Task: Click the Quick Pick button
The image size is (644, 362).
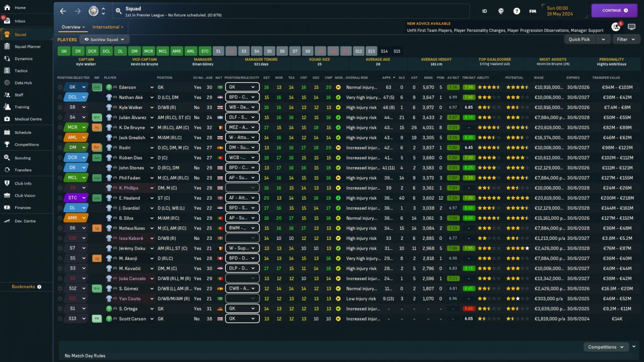Action: (580, 39)
